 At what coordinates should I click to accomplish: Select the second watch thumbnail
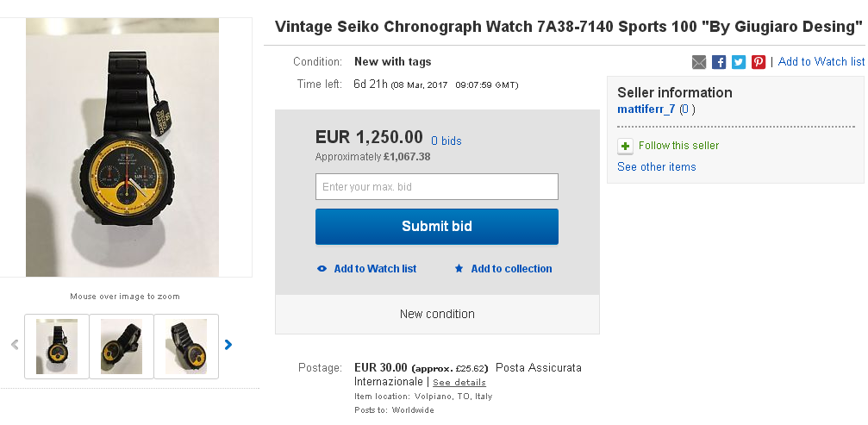coord(122,347)
